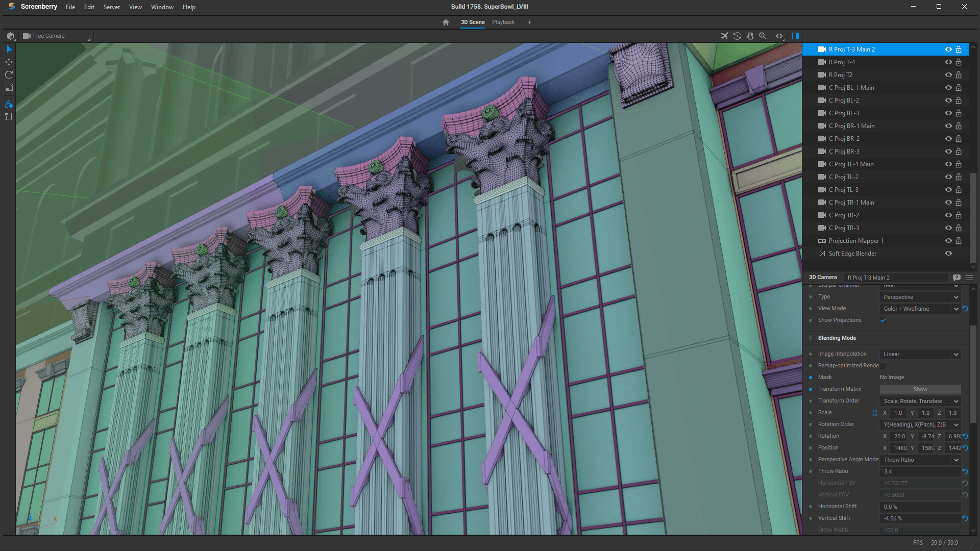
Task: Switch to the Playback tab
Action: coord(503,22)
